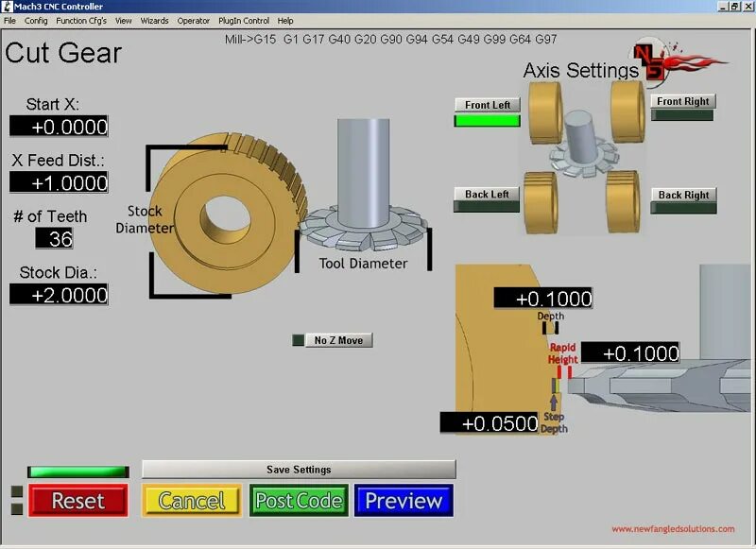Restore the Mach3 window size
This screenshot has width=756, height=549.
(x=734, y=7)
